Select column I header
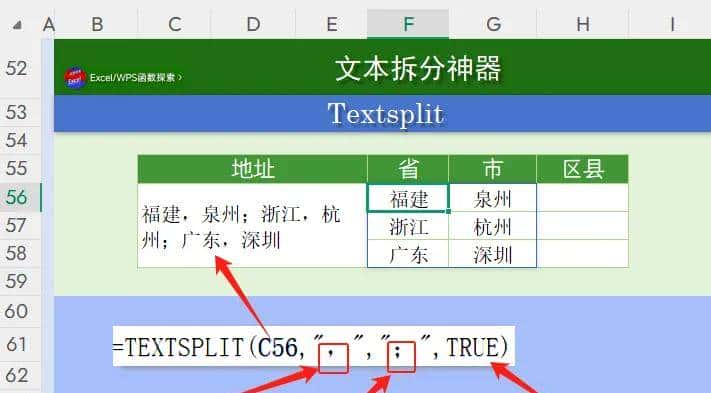 pyautogui.click(x=672, y=24)
